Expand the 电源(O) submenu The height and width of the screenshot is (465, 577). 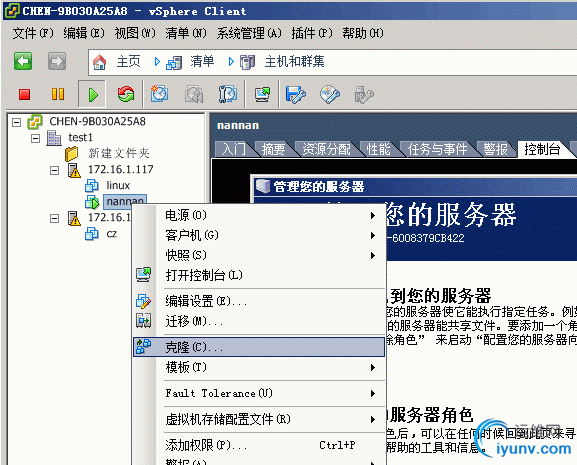click(373, 215)
